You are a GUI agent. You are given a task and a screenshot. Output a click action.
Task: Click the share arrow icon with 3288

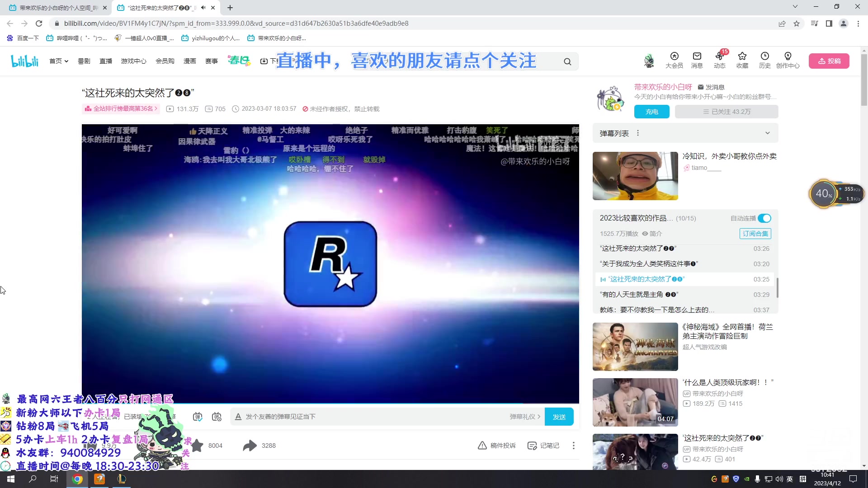coord(250,446)
